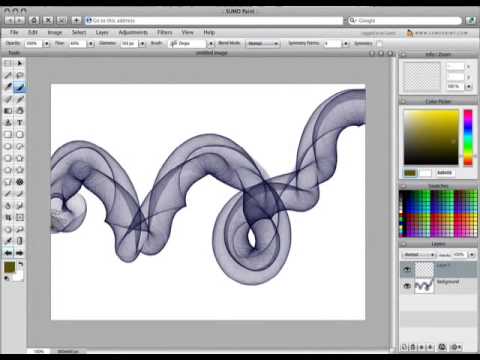Click the browser address field
Screen dimensions: 480x360
[214, 21]
